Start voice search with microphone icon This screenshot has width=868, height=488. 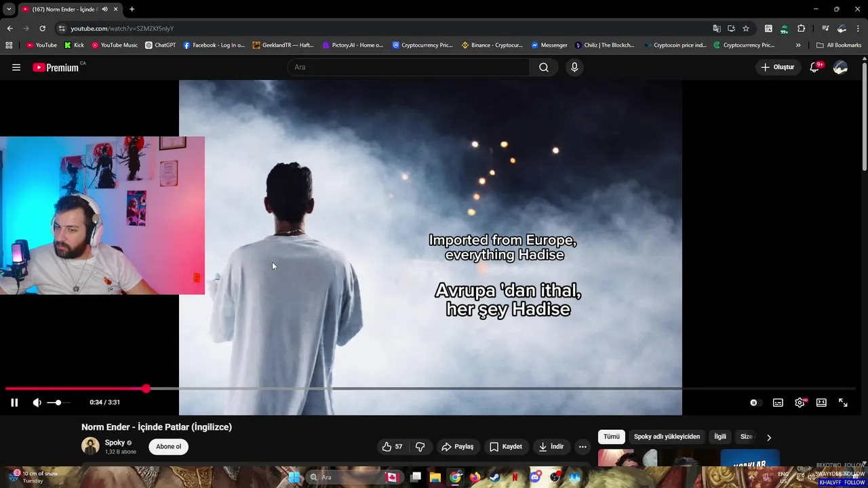(574, 67)
